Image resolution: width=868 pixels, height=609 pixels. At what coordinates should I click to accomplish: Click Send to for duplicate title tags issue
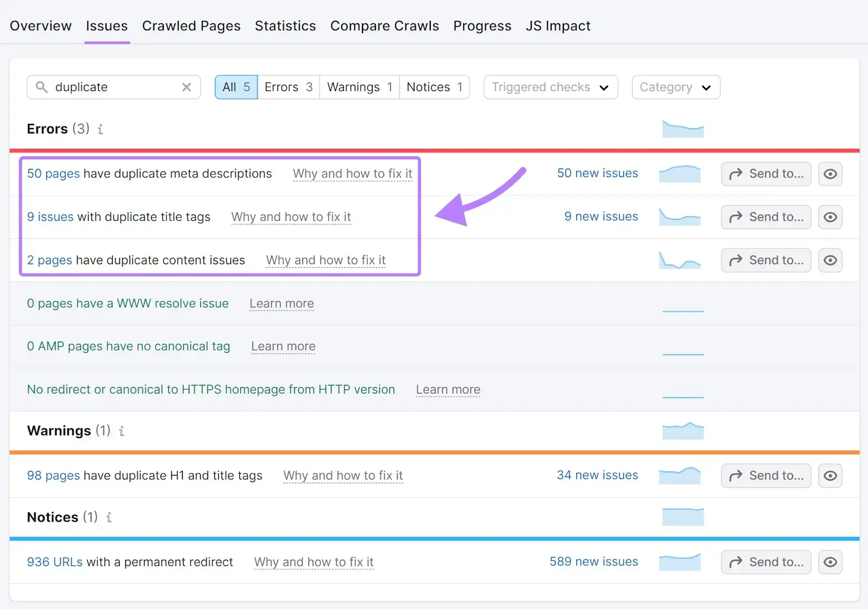(x=765, y=217)
